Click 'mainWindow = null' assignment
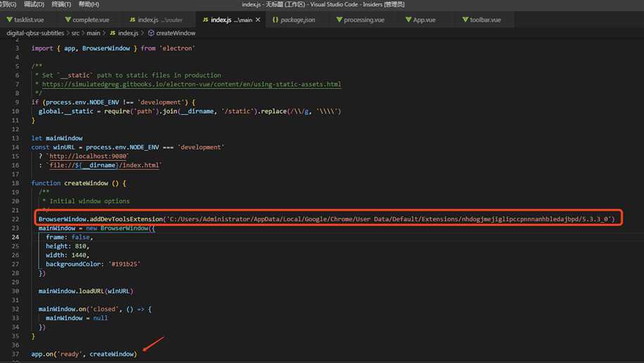The image size is (644, 363). pyautogui.click(x=77, y=318)
